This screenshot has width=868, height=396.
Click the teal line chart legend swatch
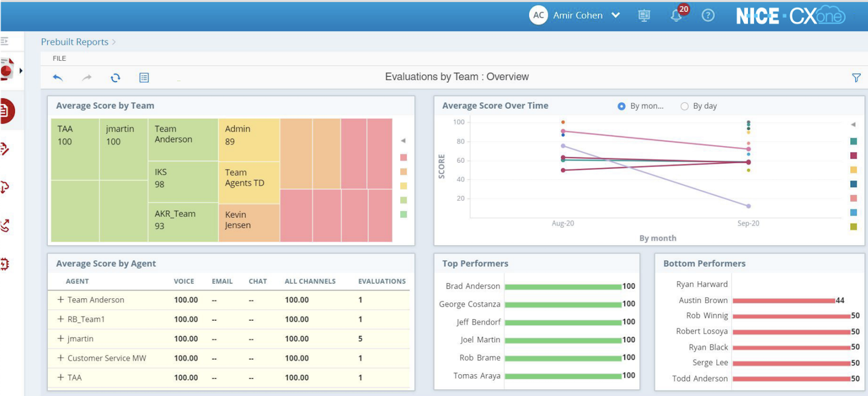point(854,141)
